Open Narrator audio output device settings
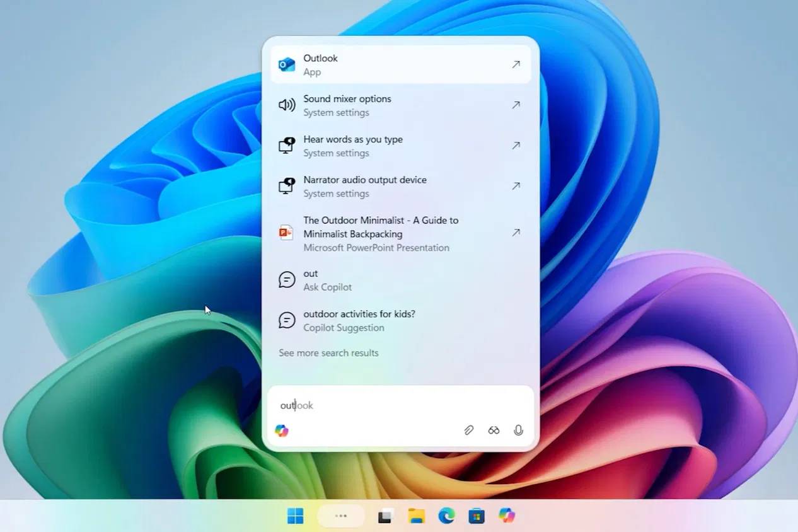The width and height of the screenshot is (798, 532). pyautogui.click(x=364, y=186)
